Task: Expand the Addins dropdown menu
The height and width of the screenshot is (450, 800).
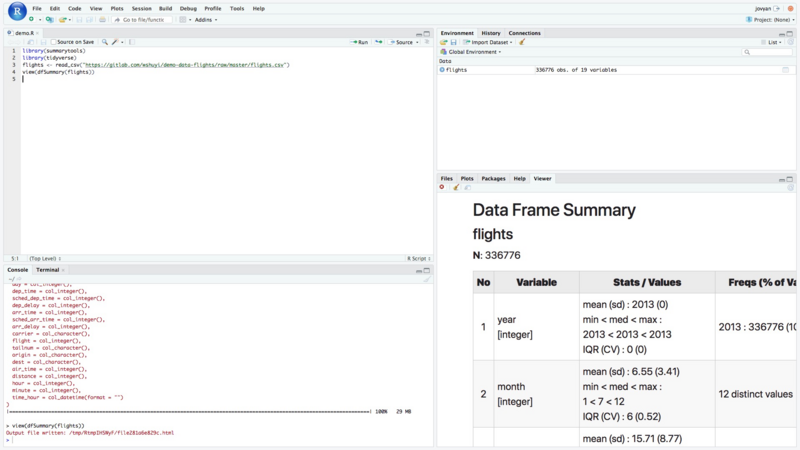Action: [203, 19]
